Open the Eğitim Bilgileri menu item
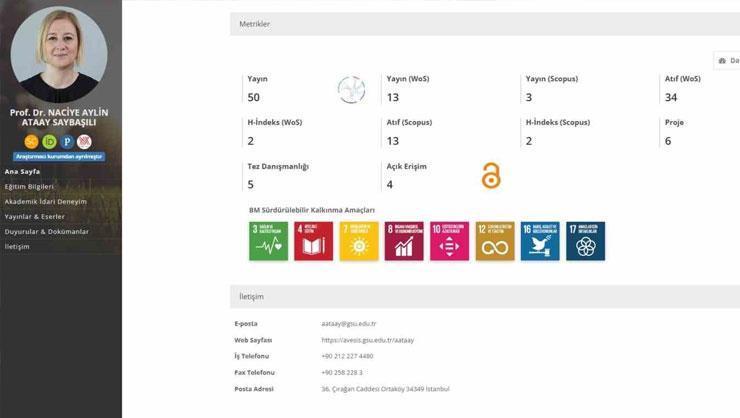 [29, 186]
